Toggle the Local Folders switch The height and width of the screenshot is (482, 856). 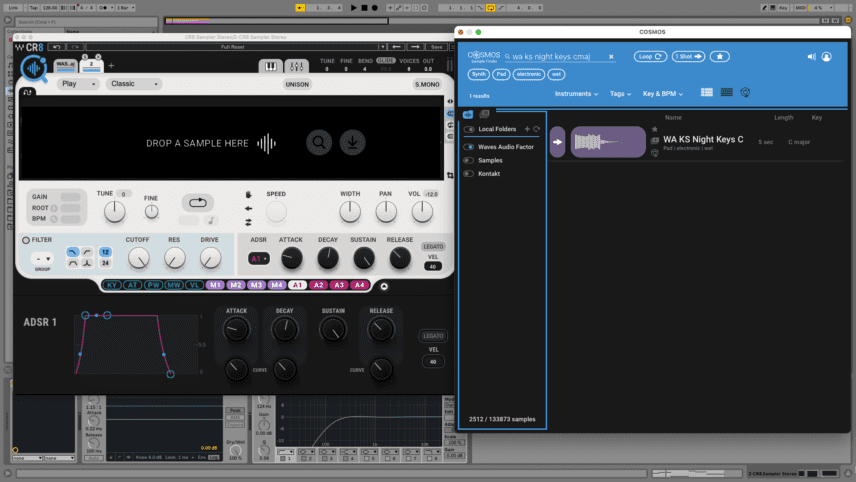pyautogui.click(x=468, y=129)
